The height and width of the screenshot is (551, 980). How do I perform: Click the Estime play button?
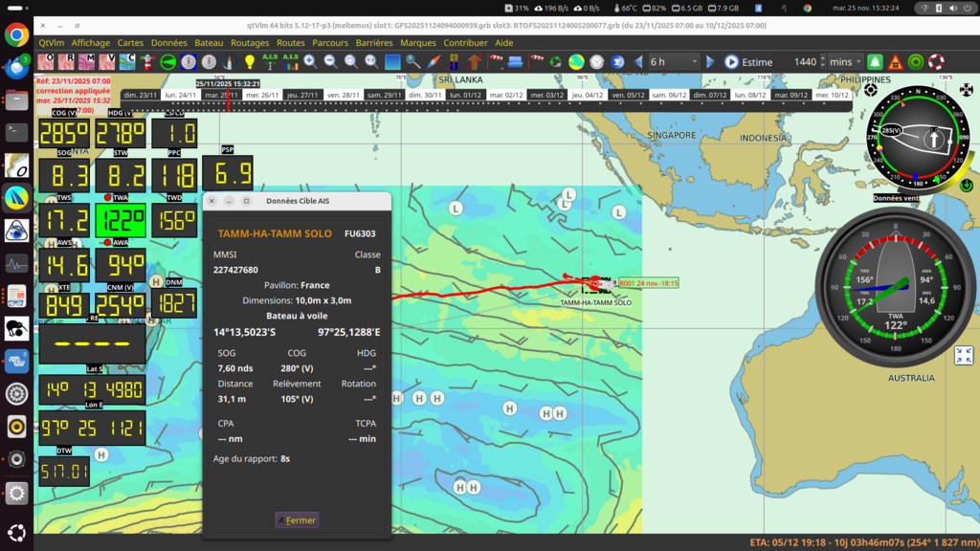(732, 62)
